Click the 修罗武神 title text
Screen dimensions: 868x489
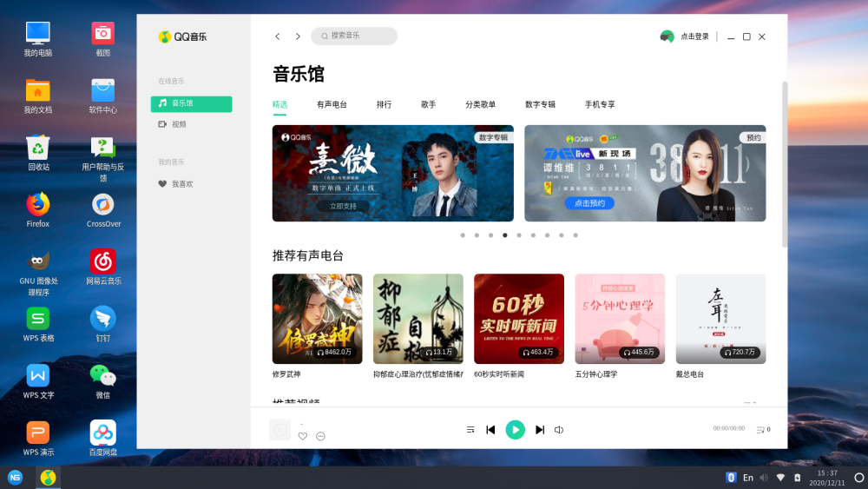point(286,374)
